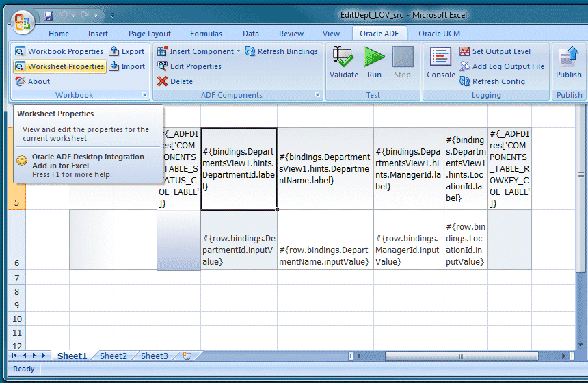Image resolution: width=588 pixels, height=383 pixels.
Task: Click Refresh Bindings
Action: [x=281, y=51]
